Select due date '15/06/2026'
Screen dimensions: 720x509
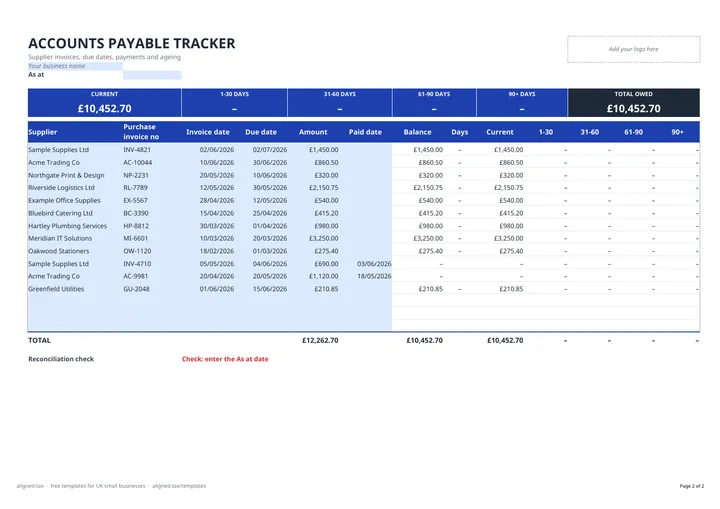click(x=270, y=289)
